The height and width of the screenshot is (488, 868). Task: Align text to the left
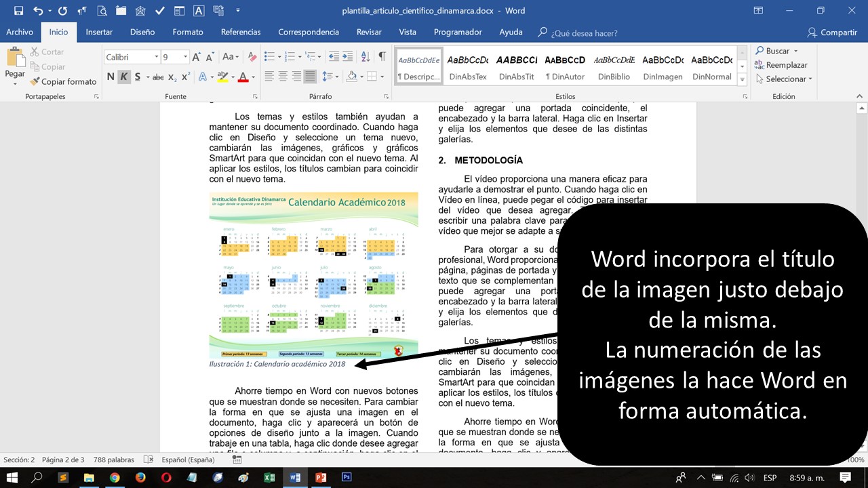pyautogui.click(x=269, y=77)
